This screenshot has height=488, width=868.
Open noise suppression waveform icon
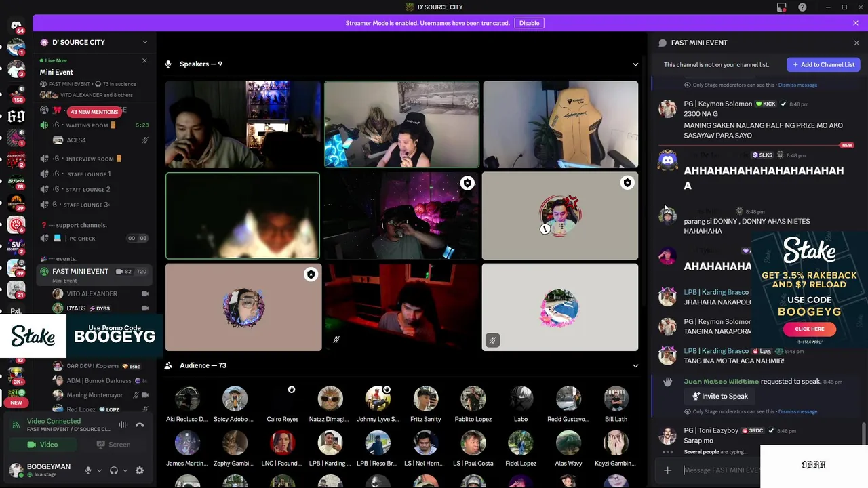pos(123,425)
